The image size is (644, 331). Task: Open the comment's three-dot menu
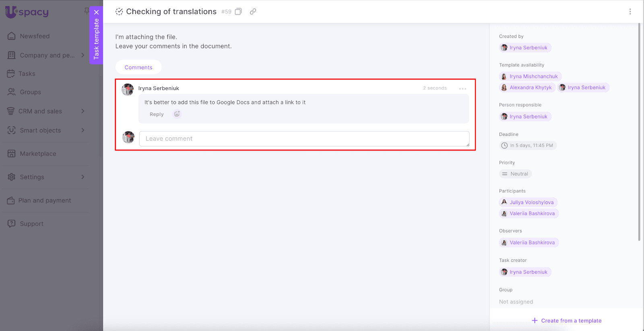462,88
